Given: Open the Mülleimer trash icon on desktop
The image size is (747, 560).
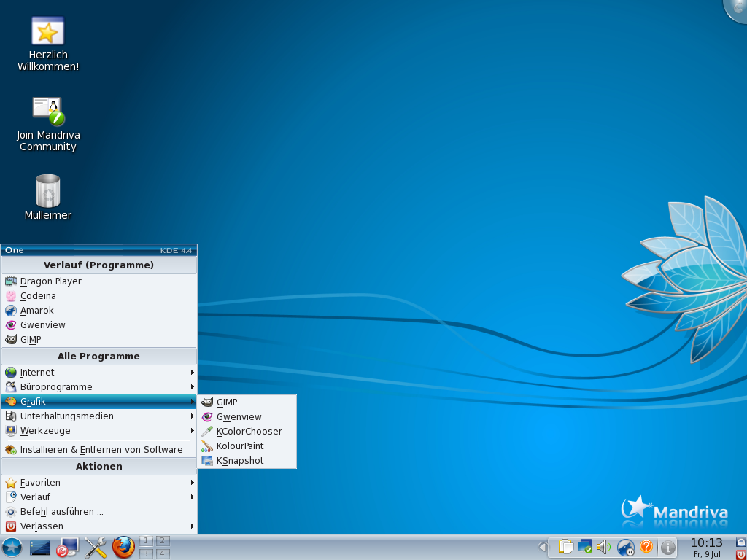Looking at the screenshot, I should coord(48,192).
